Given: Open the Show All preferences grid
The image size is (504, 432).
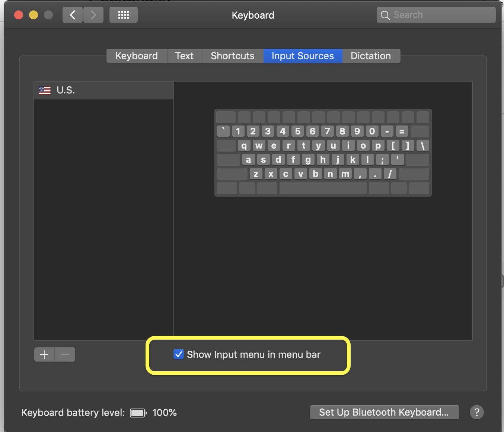Looking at the screenshot, I should point(123,15).
